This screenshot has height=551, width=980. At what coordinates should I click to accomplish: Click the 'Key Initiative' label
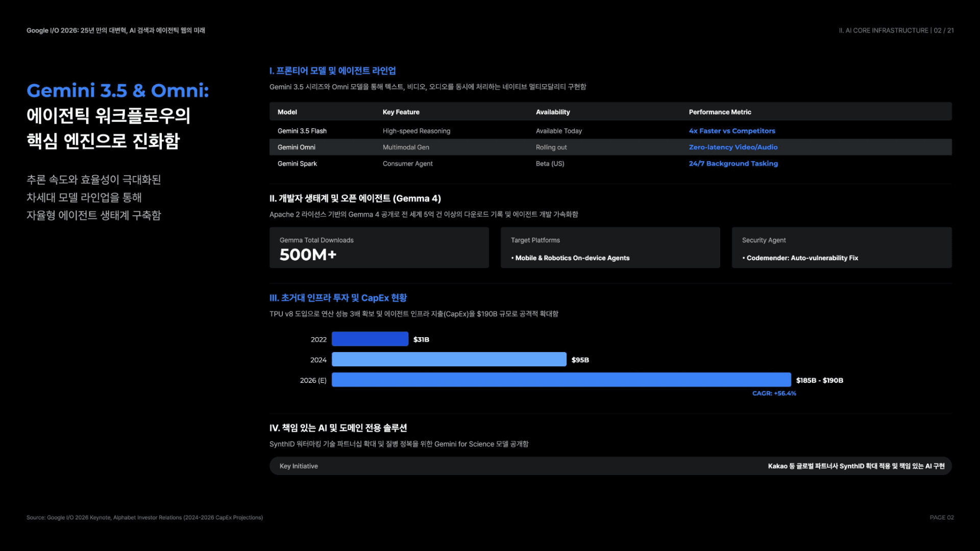[x=299, y=466]
